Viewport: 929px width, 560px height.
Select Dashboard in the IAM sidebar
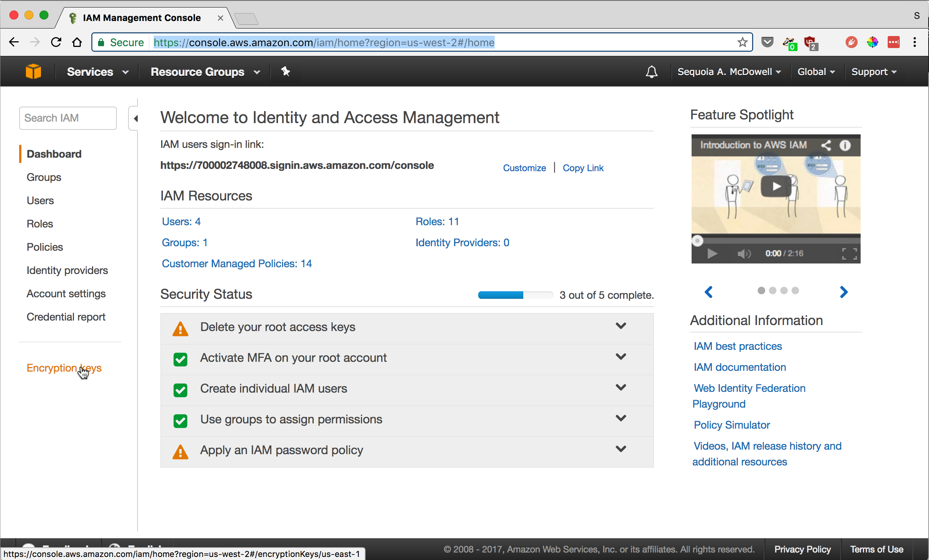click(54, 154)
